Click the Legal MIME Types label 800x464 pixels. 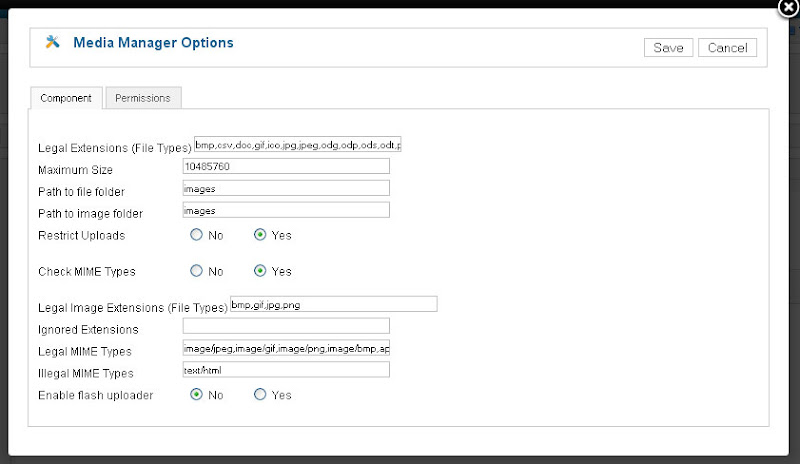pyautogui.click(x=85, y=352)
